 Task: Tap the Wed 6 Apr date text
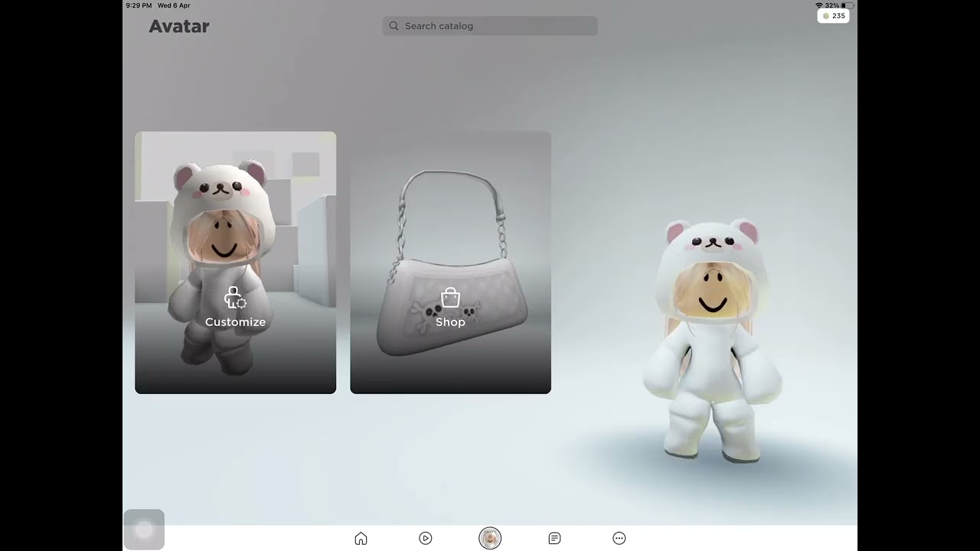[x=174, y=5]
